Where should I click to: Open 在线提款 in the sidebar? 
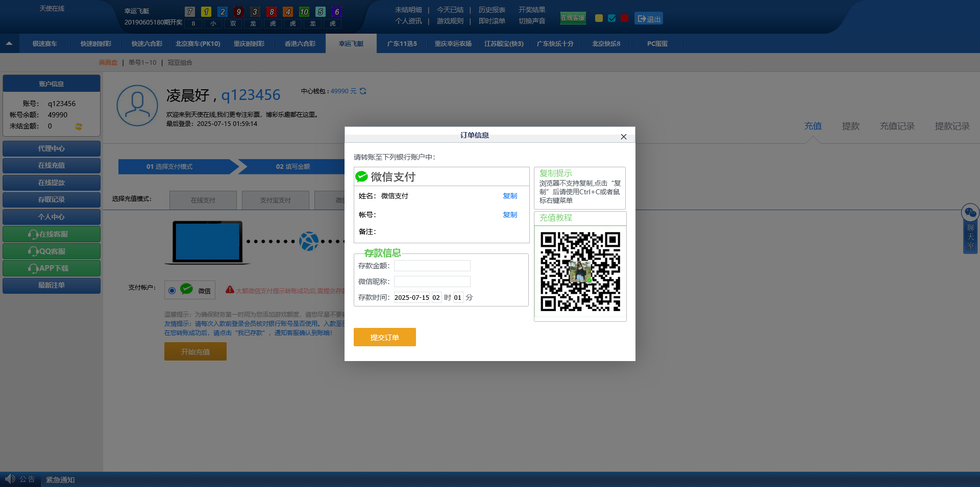click(x=52, y=183)
